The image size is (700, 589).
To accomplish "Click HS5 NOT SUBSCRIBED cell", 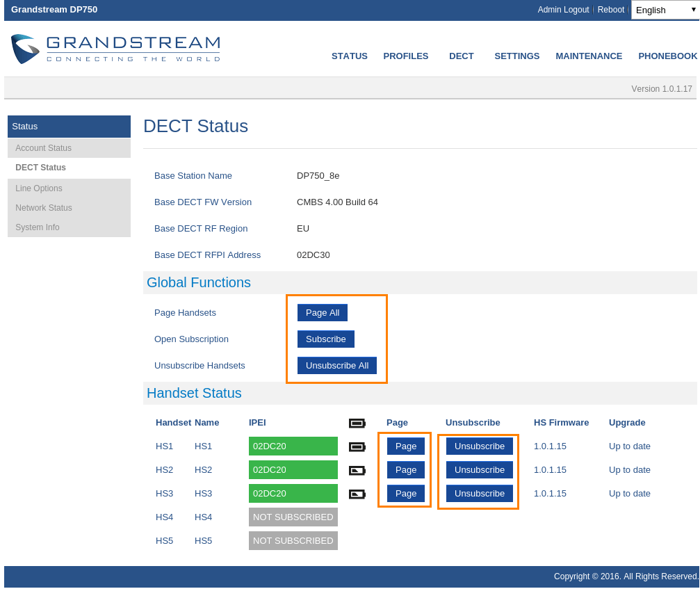I will point(293,541).
